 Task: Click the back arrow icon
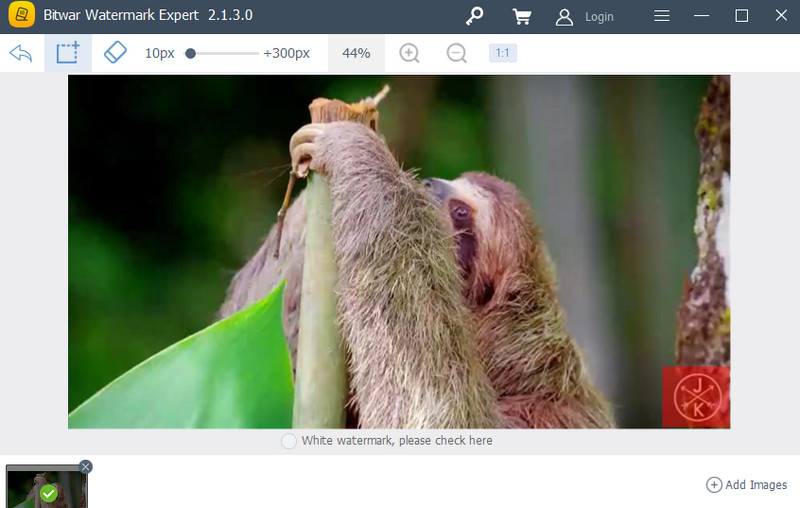[21, 53]
